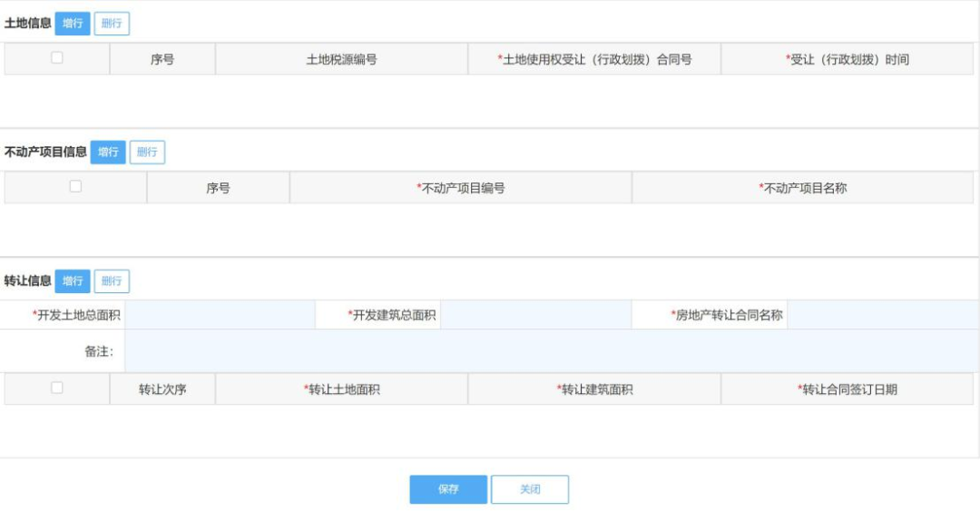Click the 开发建筑总面积 input field
Image resolution: width=980 pixels, height=512 pixels.
click(535, 315)
